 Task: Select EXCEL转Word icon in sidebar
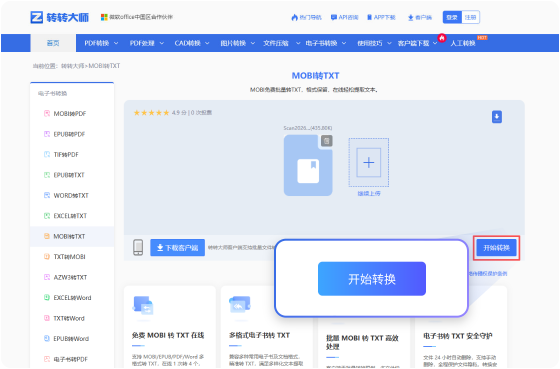pos(47,298)
